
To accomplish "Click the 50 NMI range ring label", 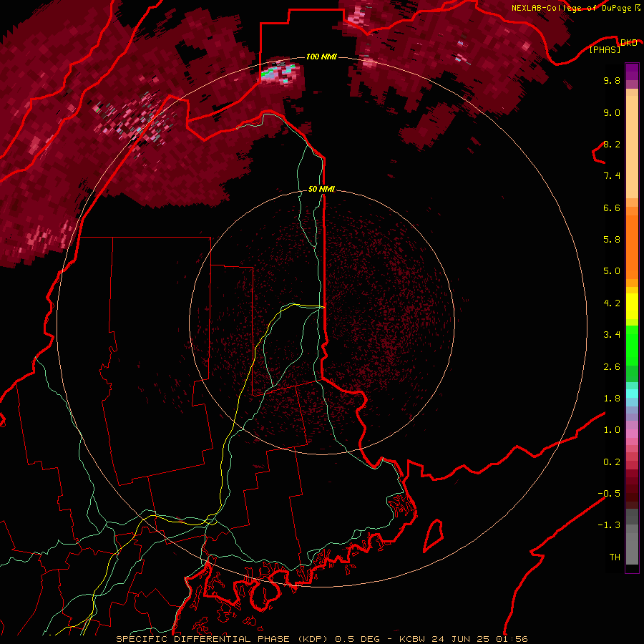I will click(x=321, y=189).
